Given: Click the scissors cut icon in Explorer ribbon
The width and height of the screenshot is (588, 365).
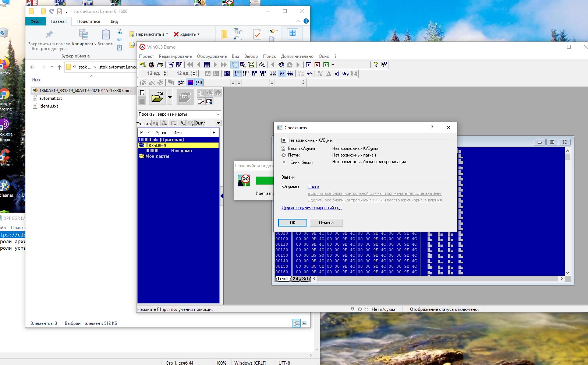Looking at the screenshot, I should [120, 32].
